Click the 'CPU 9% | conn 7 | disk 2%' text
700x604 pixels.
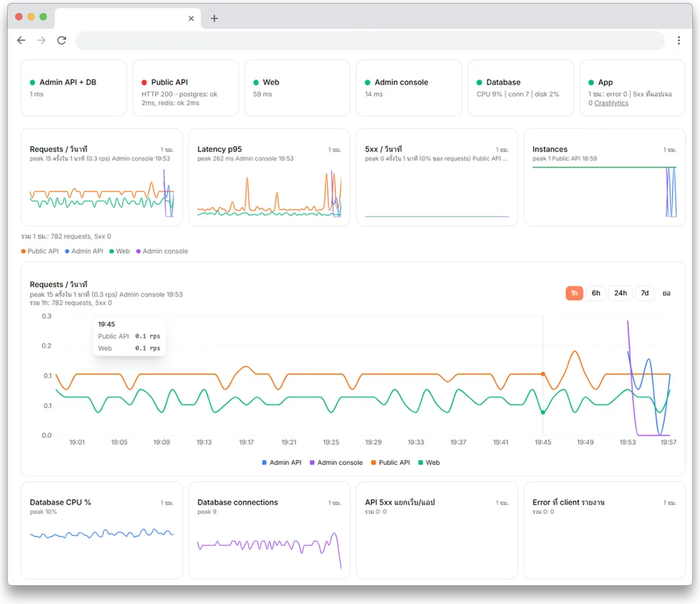518,94
